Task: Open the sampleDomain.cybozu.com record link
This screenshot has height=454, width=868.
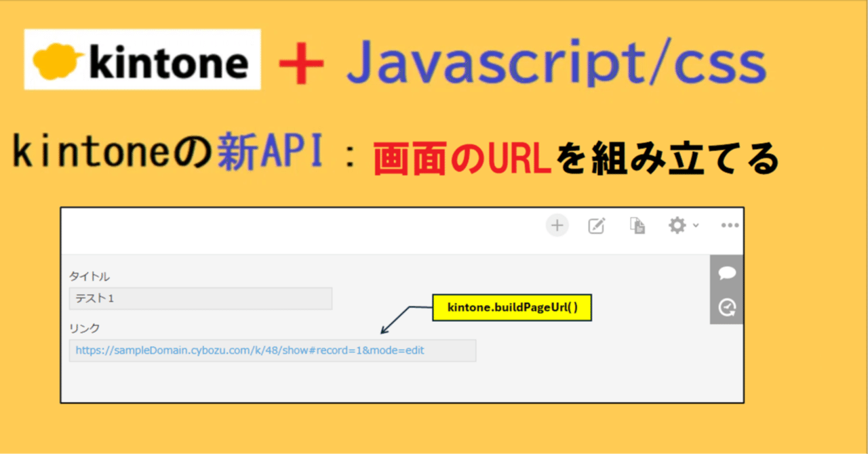Action: click(x=250, y=350)
